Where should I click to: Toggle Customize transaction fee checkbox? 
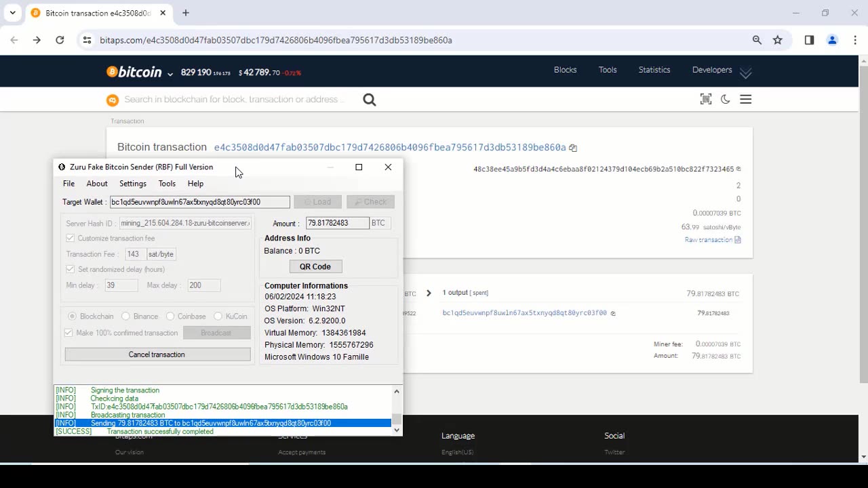point(70,239)
